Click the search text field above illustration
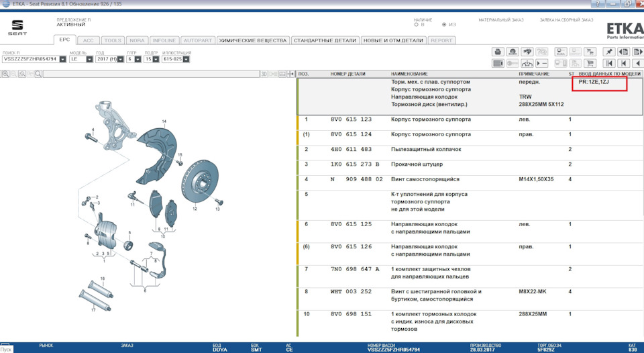The height and width of the screenshot is (353, 644). click(151, 74)
